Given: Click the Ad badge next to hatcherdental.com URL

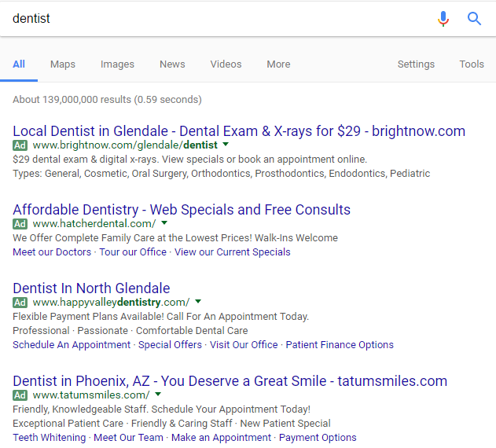Looking at the screenshot, I should pyautogui.click(x=20, y=224).
